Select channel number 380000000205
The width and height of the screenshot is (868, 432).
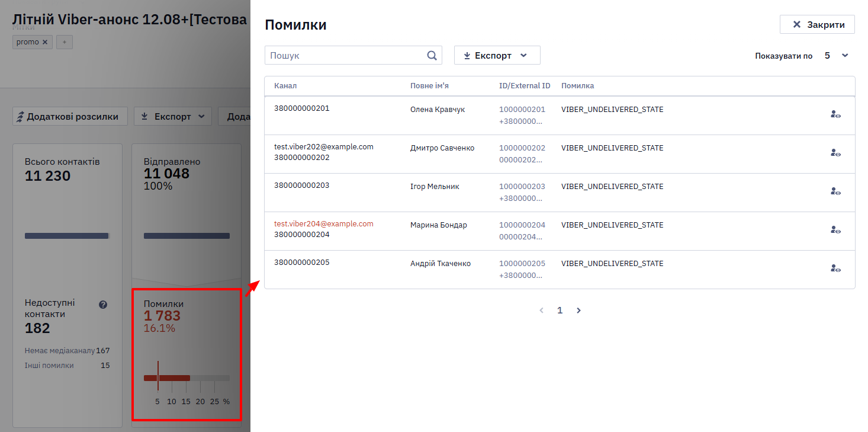coord(302,263)
